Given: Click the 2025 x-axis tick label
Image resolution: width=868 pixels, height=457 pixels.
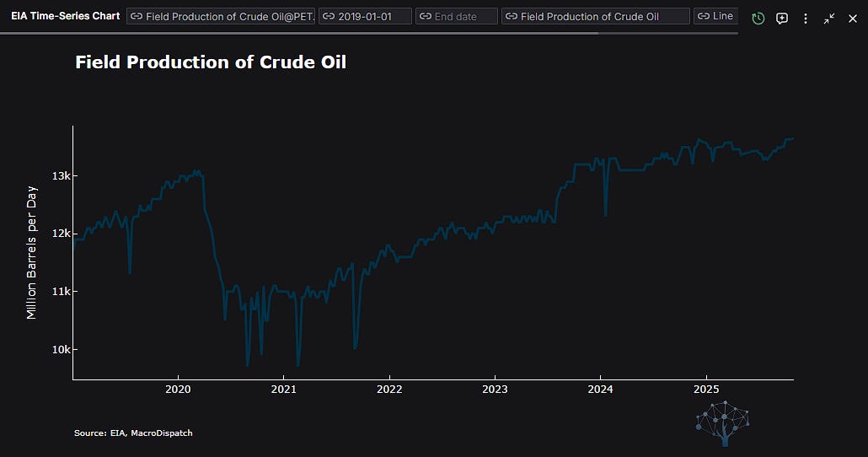Looking at the screenshot, I should 706,390.
